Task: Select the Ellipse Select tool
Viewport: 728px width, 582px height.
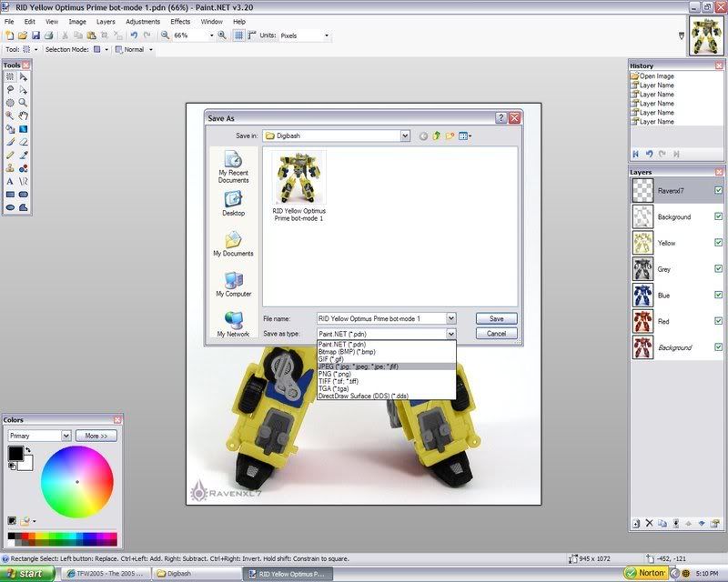Action: (x=10, y=103)
